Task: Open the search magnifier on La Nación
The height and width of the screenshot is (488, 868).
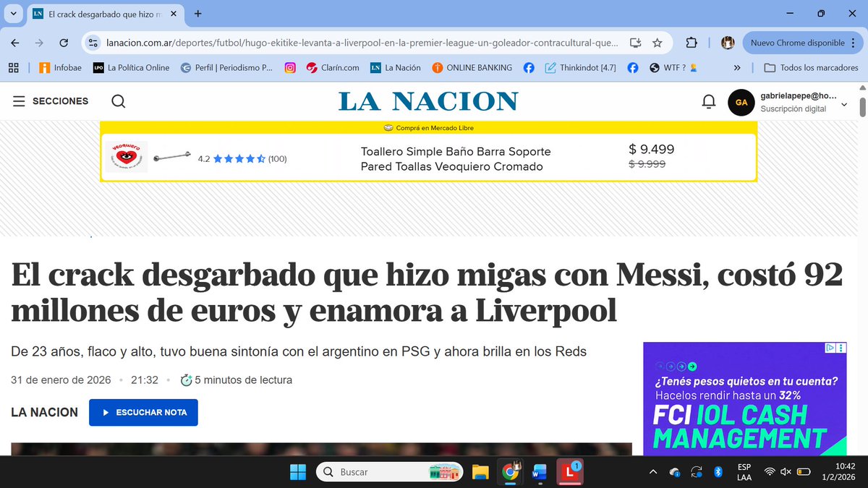Action: point(118,101)
